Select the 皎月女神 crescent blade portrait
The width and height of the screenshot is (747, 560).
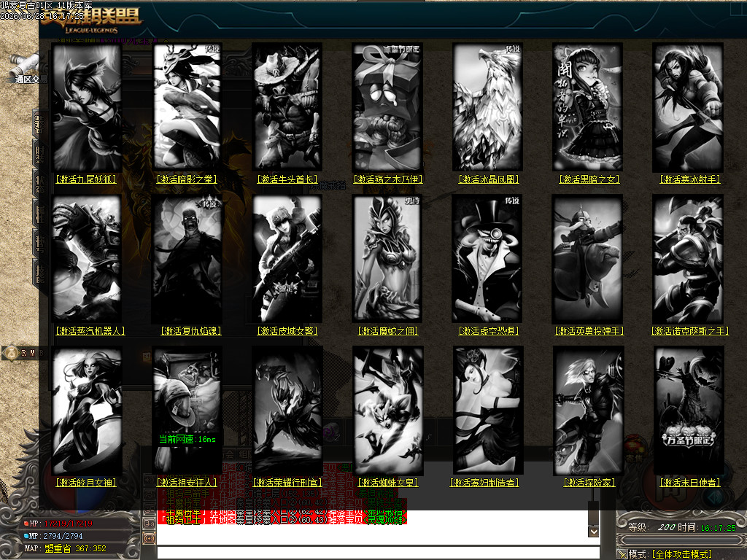(87, 411)
